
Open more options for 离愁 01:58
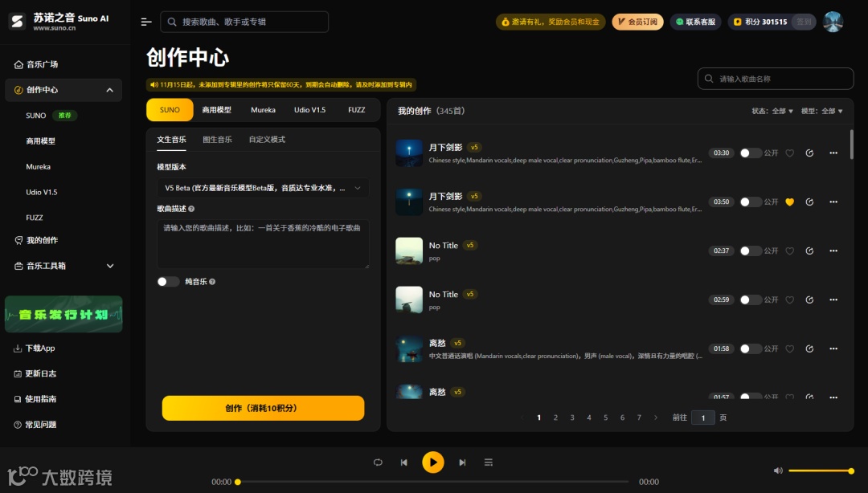point(833,348)
